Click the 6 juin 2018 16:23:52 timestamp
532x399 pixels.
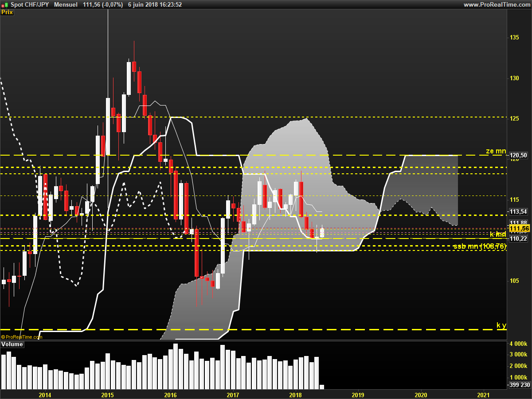pos(155,4)
